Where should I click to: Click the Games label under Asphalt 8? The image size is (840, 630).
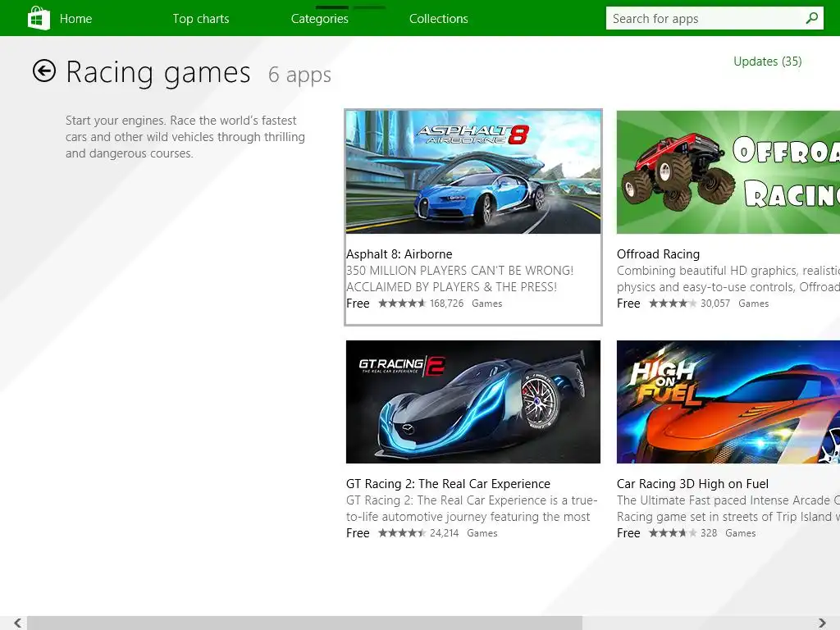[x=486, y=304]
